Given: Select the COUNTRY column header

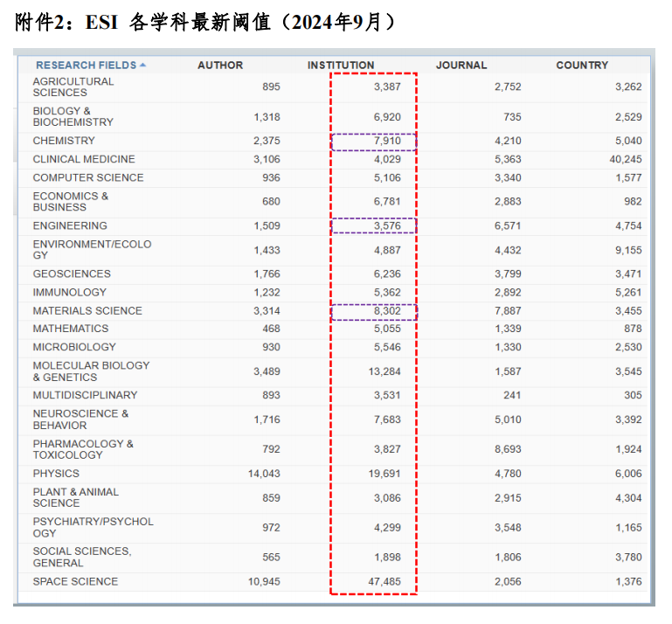Looking at the screenshot, I should [x=582, y=66].
